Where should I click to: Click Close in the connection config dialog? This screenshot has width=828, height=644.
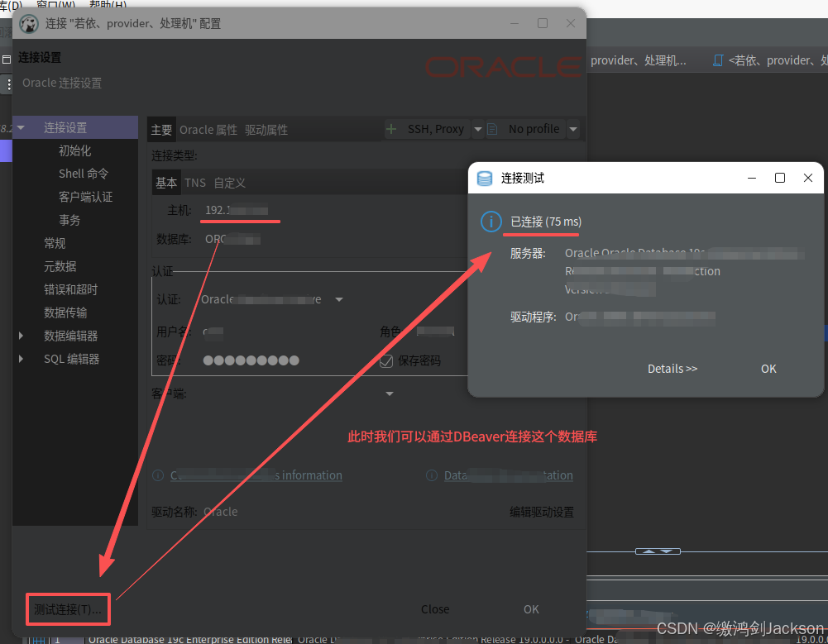tap(435, 609)
